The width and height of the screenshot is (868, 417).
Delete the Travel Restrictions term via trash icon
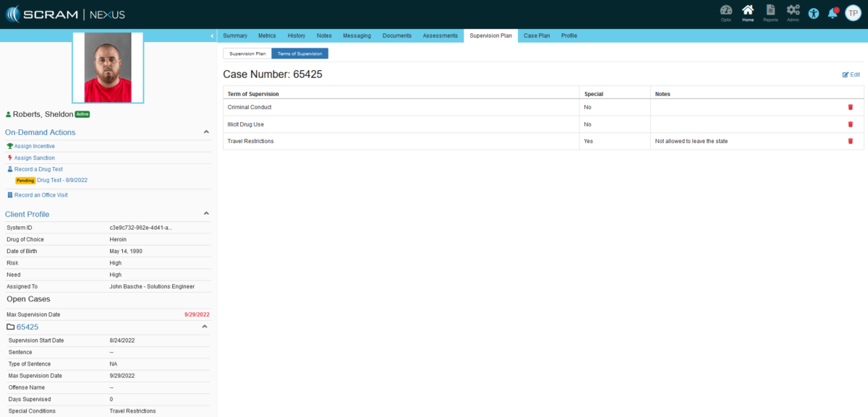point(850,141)
